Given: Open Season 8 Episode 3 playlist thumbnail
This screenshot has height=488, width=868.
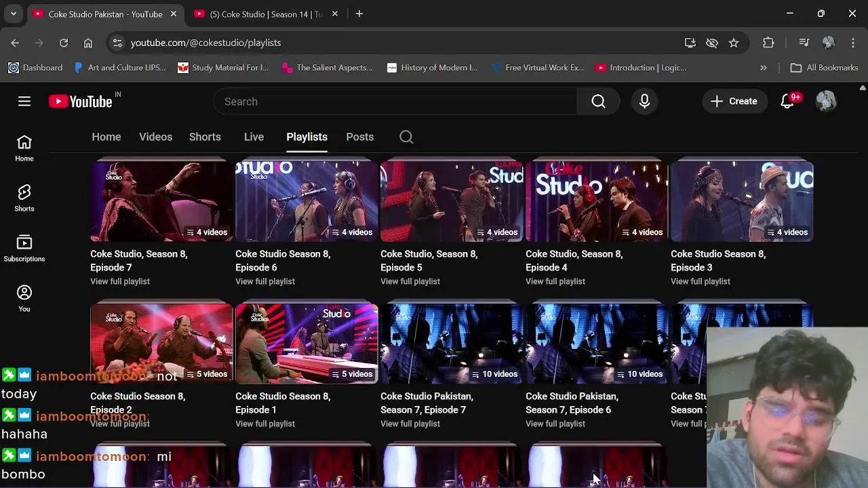Looking at the screenshot, I should click(x=742, y=202).
